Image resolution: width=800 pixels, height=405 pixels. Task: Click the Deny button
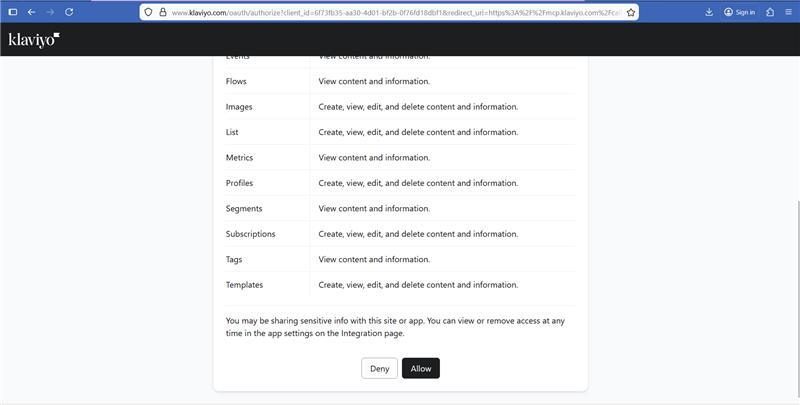click(379, 368)
